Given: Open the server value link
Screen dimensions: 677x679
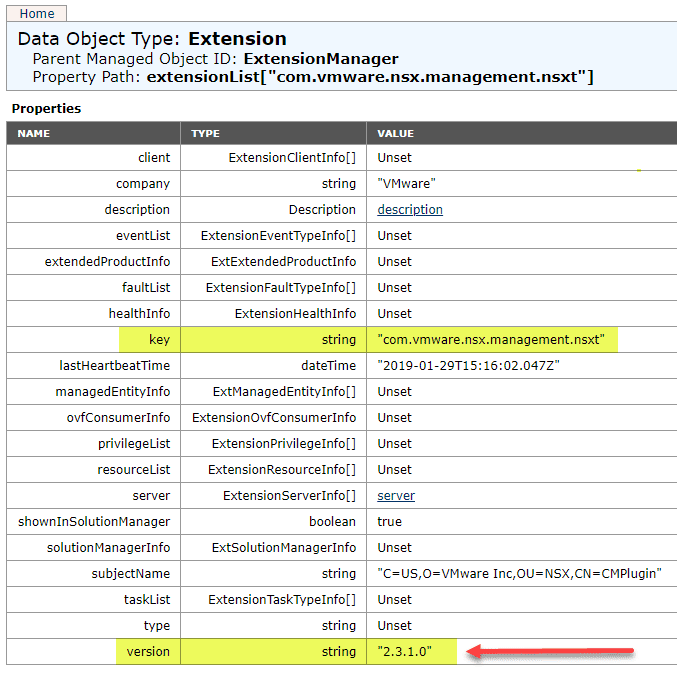Looking at the screenshot, I should click(396, 495).
